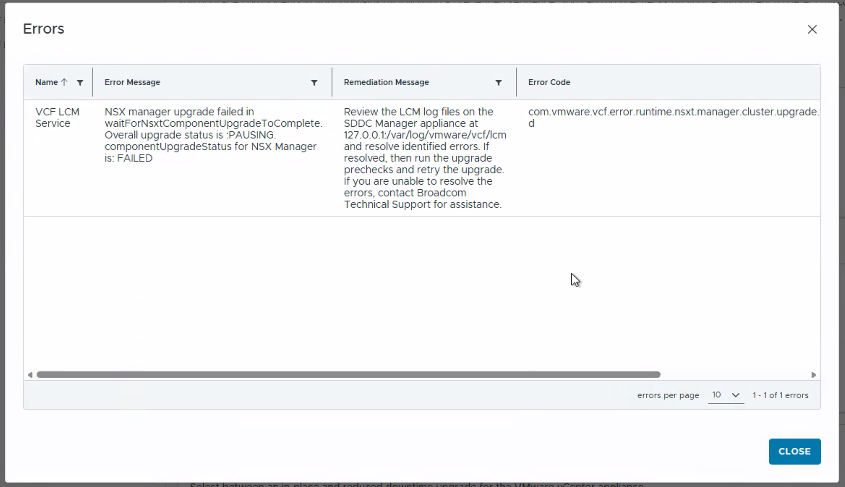Image resolution: width=845 pixels, height=487 pixels.
Task: Select the Error Code column header
Action: click(x=549, y=82)
